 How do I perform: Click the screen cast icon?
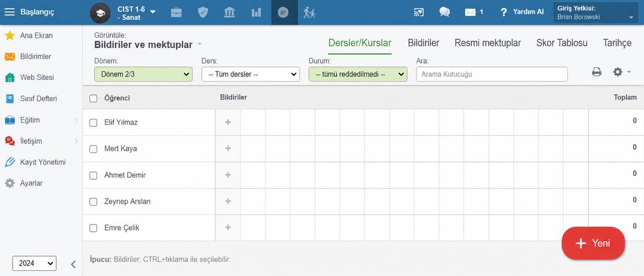[x=419, y=12]
